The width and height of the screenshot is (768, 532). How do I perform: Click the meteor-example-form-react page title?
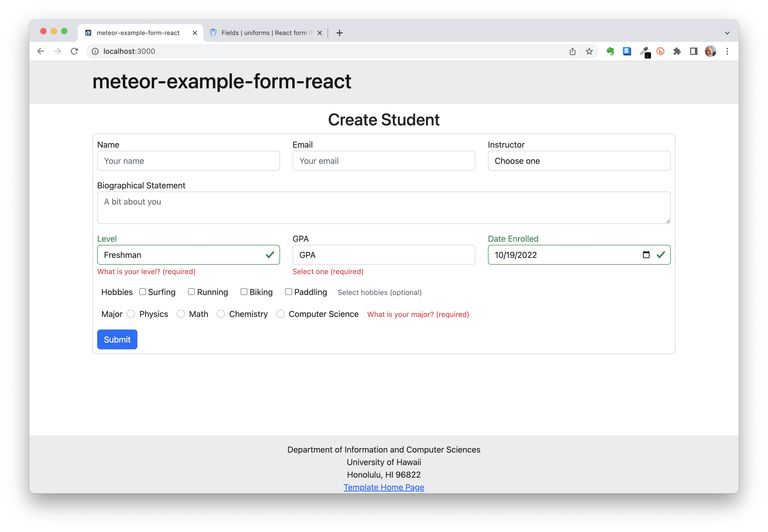222,81
